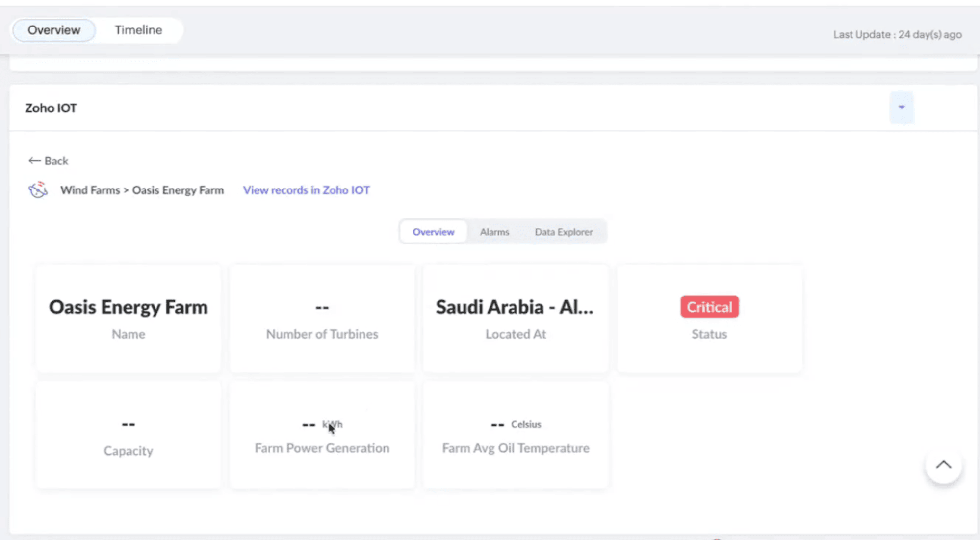Click the Capacity card
The width and height of the screenshot is (980, 540).
pyautogui.click(x=128, y=435)
